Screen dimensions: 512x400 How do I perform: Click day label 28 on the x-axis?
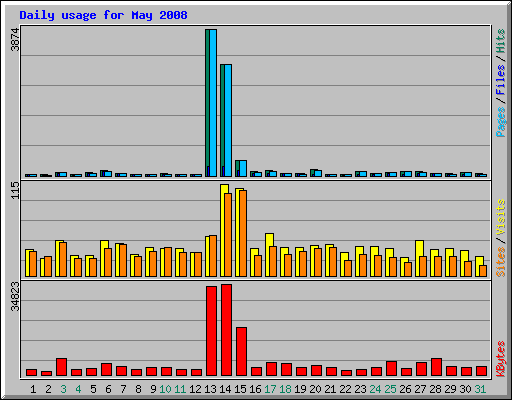pos(435,389)
